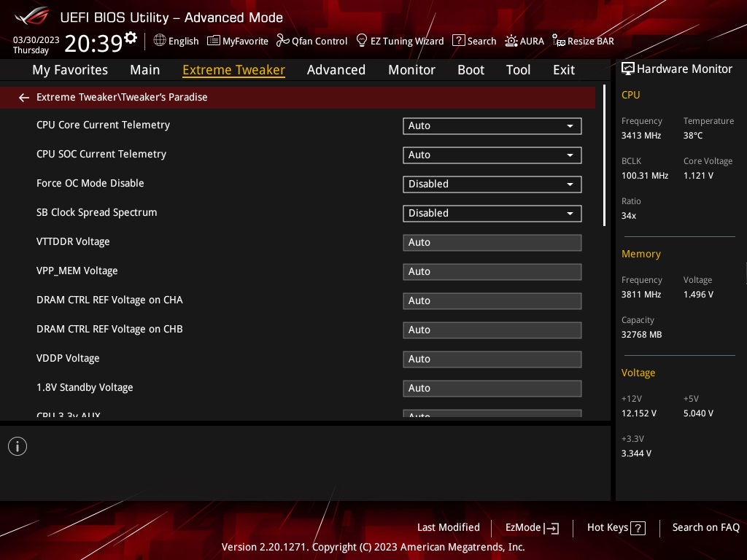Open MyFavorite text button
The width and height of the screenshot is (747, 560).
(245, 41)
